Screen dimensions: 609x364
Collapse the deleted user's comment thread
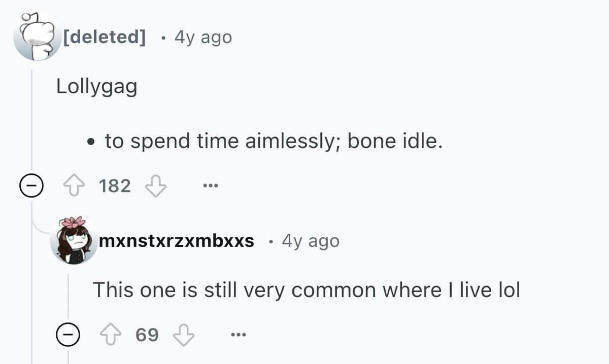pyautogui.click(x=31, y=187)
